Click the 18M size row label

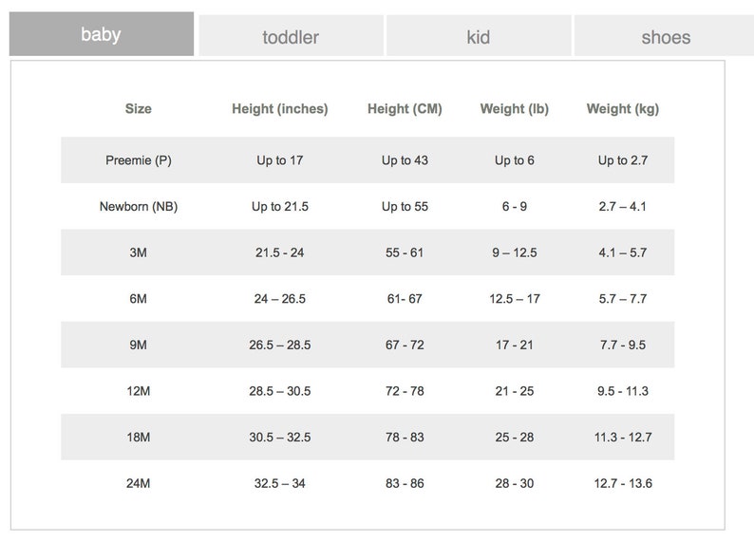click(139, 438)
